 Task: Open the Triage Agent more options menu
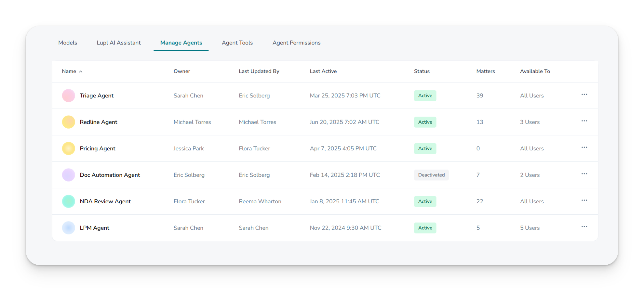pyautogui.click(x=584, y=95)
